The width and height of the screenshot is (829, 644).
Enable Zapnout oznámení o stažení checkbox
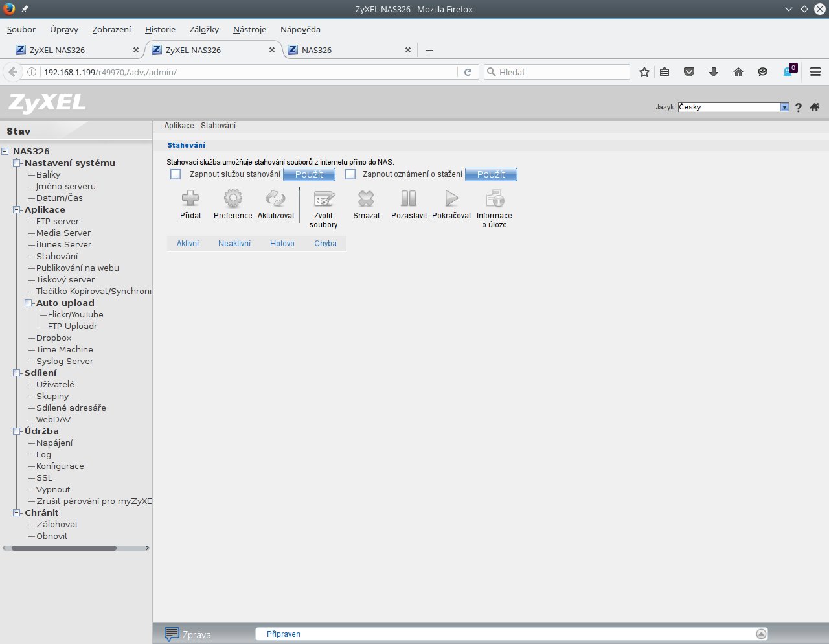coord(350,174)
